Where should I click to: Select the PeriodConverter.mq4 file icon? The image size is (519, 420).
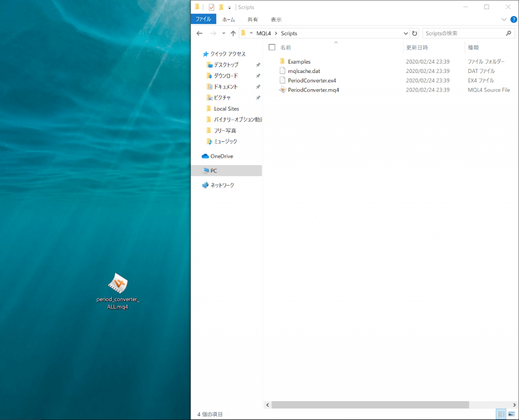tap(282, 89)
